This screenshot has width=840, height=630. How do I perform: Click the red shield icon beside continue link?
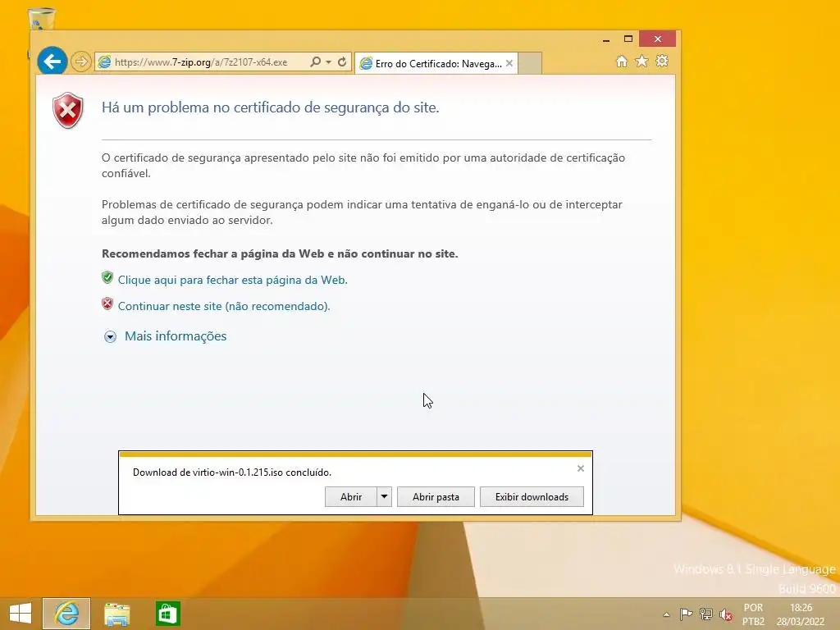pos(107,304)
